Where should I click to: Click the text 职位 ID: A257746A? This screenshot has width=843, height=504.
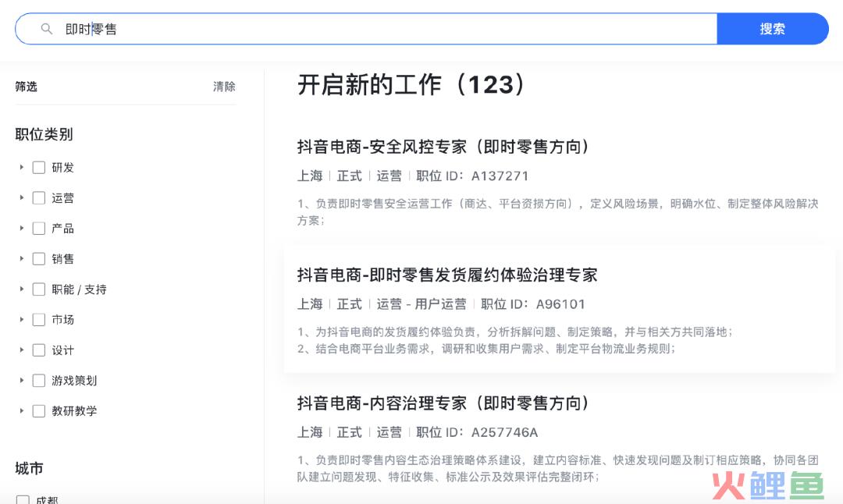[x=477, y=432]
